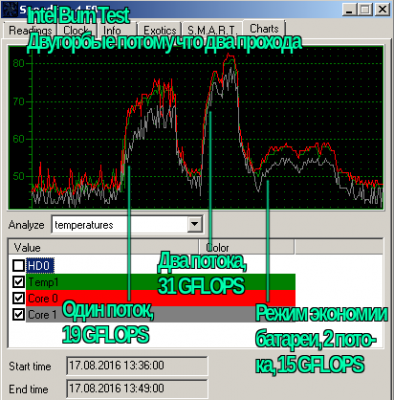Select the Charts tab

click(264, 28)
